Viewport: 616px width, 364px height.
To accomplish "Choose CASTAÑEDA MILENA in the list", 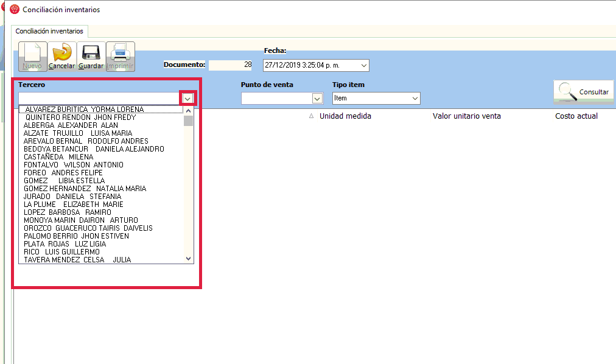I will pos(58,157).
